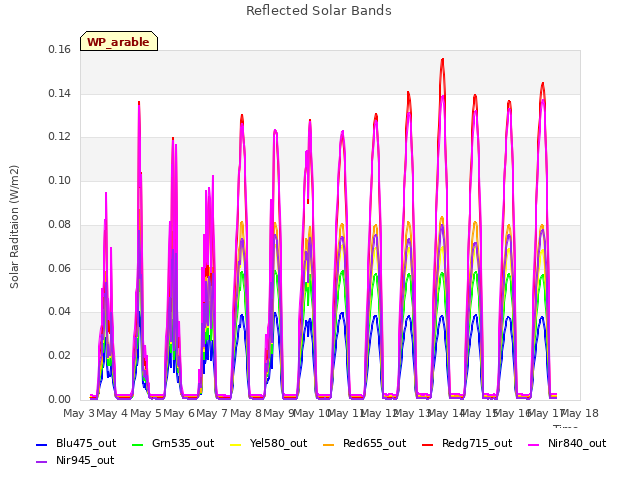640x480 pixels.
Task: Click the May 6 x-axis label
Action: pyautogui.click(x=179, y=413)
